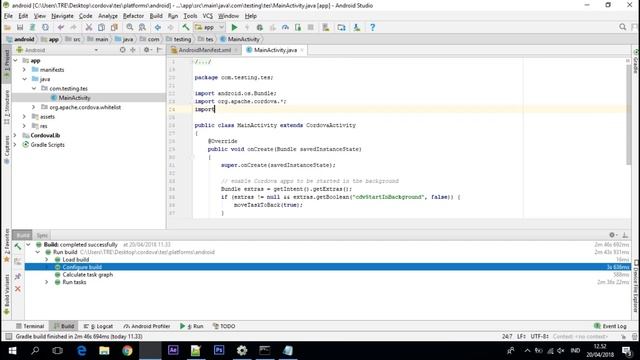Click the editor vertical scrollbar

629,114
